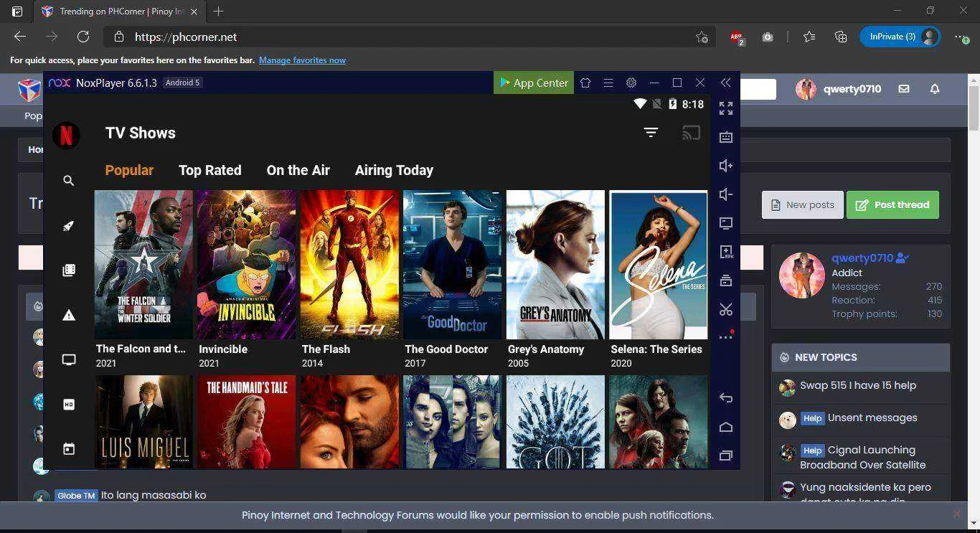Switch to the Popular tab
This screenshot has width=980, height=533.
tap(129, 170)
